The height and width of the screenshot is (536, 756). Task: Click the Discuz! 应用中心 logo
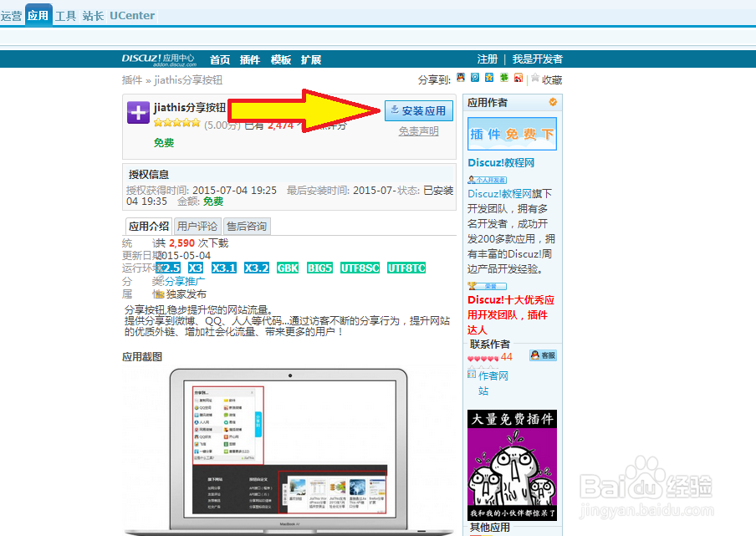point(159,59)
